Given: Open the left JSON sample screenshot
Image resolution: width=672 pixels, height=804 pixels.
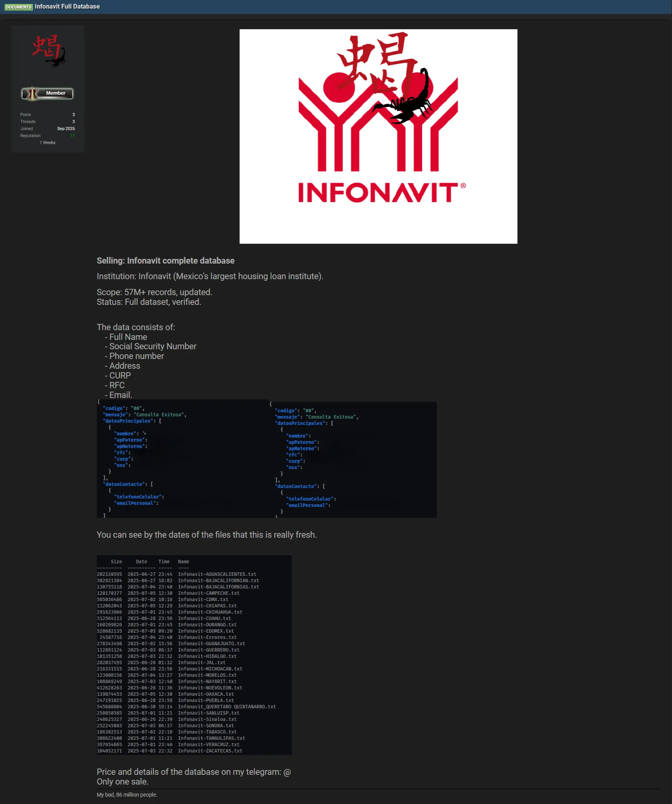Looking at the screenshot, I should coord(182,459).
